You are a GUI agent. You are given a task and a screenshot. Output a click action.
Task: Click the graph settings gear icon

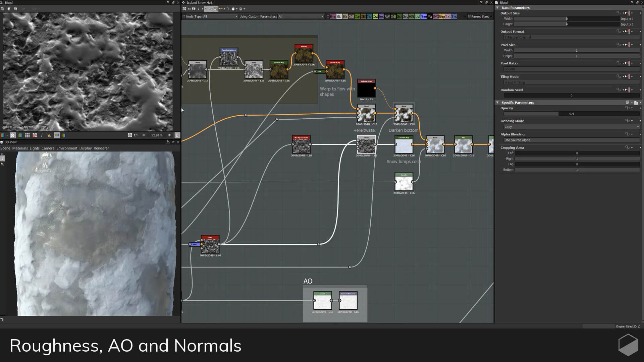pyautogui.click(x=241, y=9)
